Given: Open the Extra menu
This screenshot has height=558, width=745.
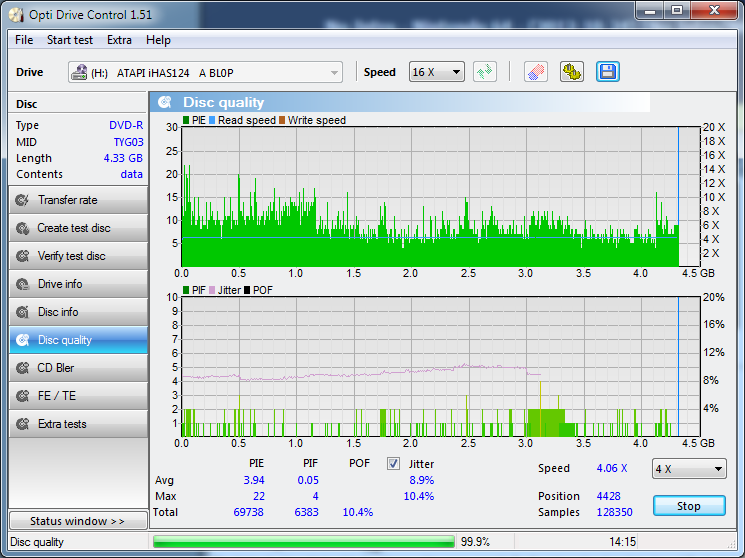Looking at the screenshot, I should point(119,40).
